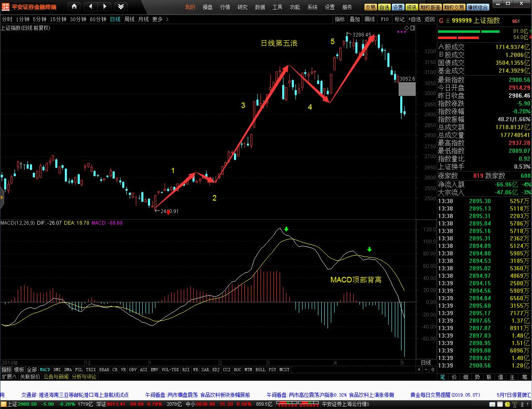This screenshot has width=532, height=409.
Task: Click 返回 to go back
Action: 429,20
